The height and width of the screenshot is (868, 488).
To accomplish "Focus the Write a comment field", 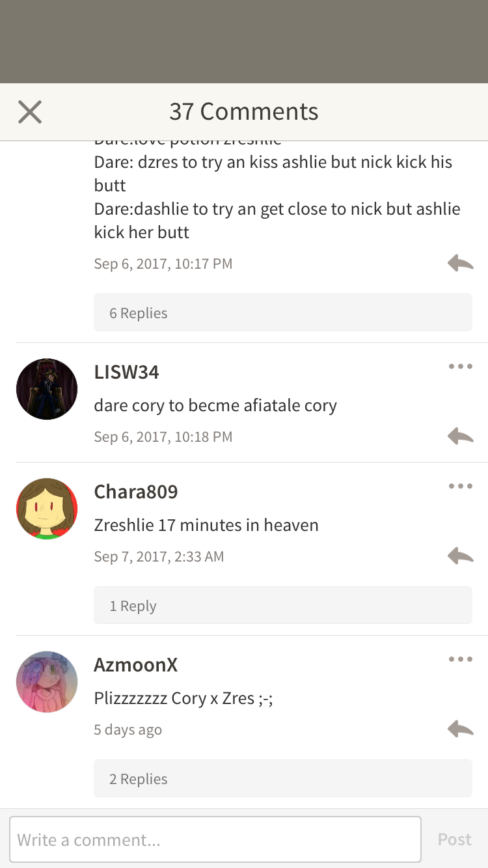I will pyautogui.click(x=215, y=839).
